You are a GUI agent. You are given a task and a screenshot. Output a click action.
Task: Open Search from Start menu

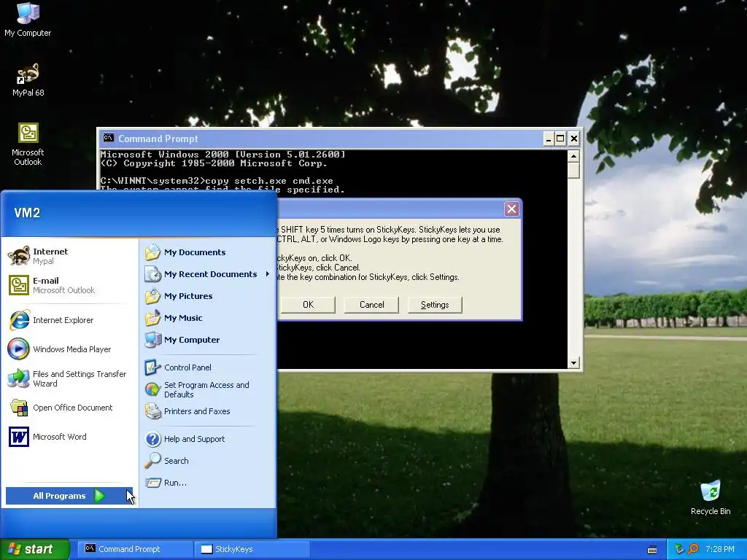click(x=208, y=461)
